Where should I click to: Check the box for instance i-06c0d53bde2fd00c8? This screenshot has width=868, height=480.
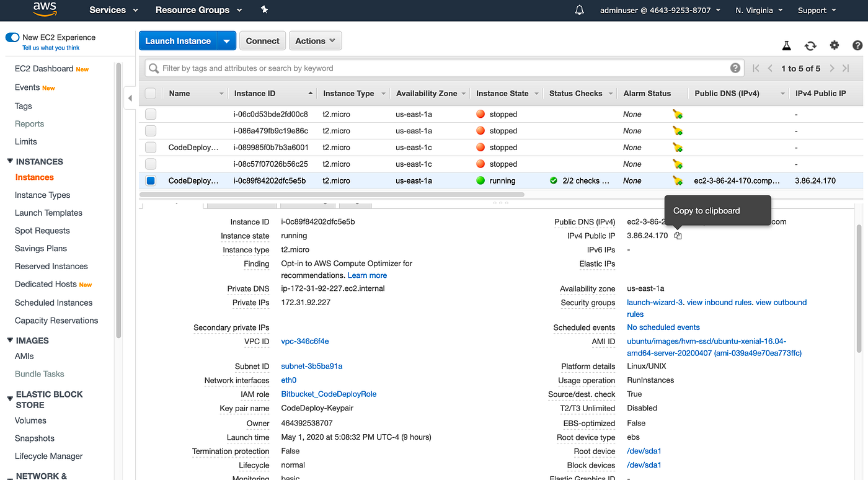point(151,114)
